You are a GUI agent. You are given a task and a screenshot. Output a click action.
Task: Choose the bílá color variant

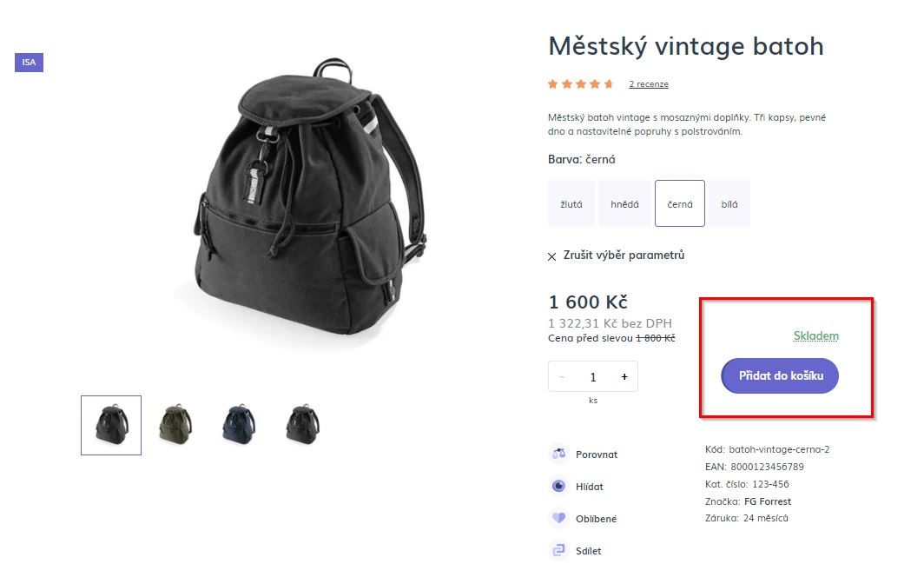[x=729, y=204]
